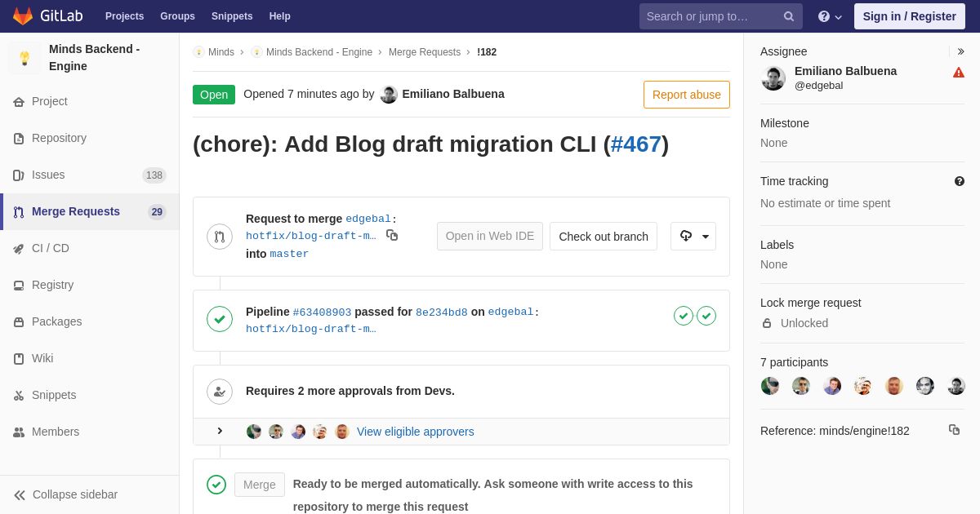Click the pipeline passed status icon
This screenshot has width=980, height=514.
tap(220, 319)
